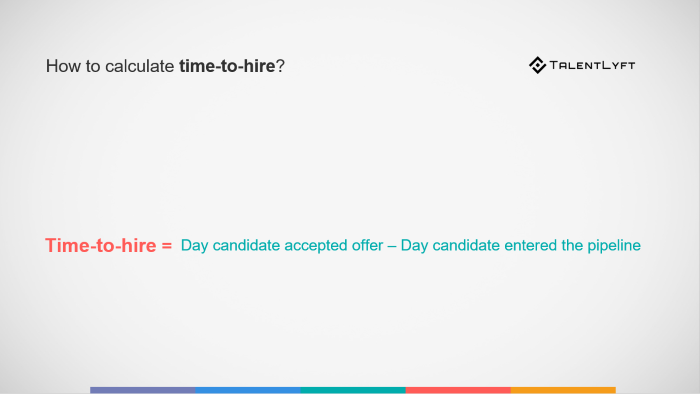Pick the purple segment of bottom bar
700x394 pixels.
142,390
